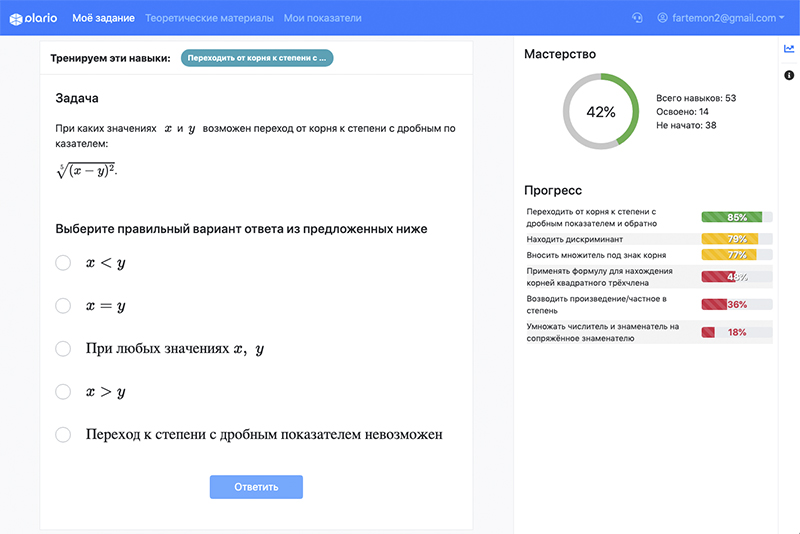Click the user profile avatar icon
Screen dimensions: 800x534
[662, 18]
